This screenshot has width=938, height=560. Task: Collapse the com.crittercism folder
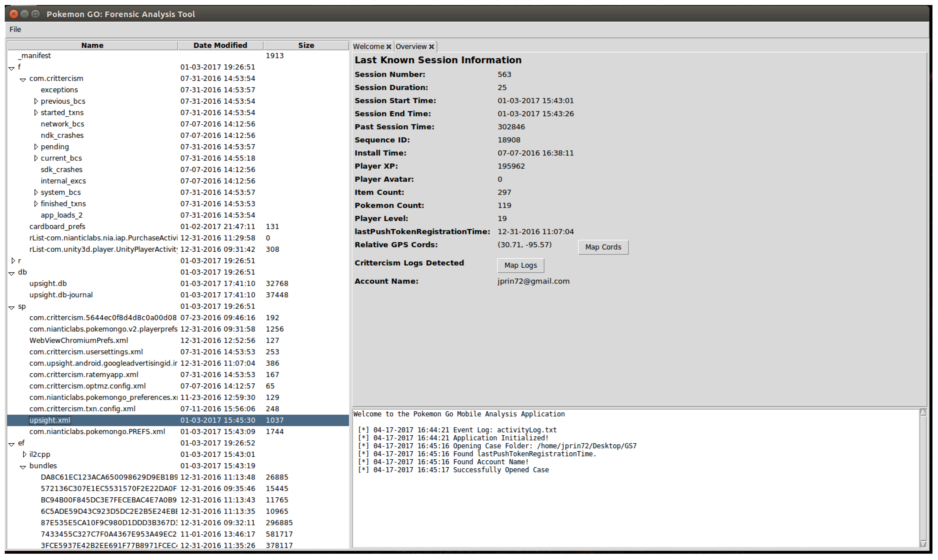coord(23,79)
